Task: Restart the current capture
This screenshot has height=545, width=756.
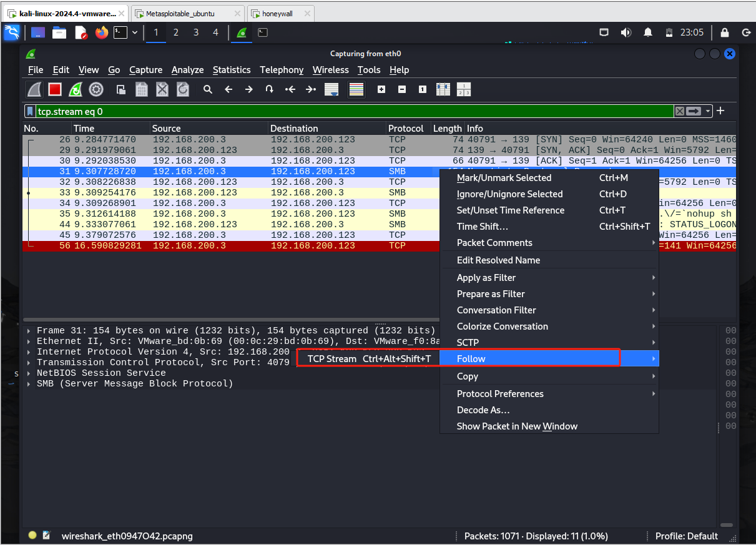Action: click(76, 89)
